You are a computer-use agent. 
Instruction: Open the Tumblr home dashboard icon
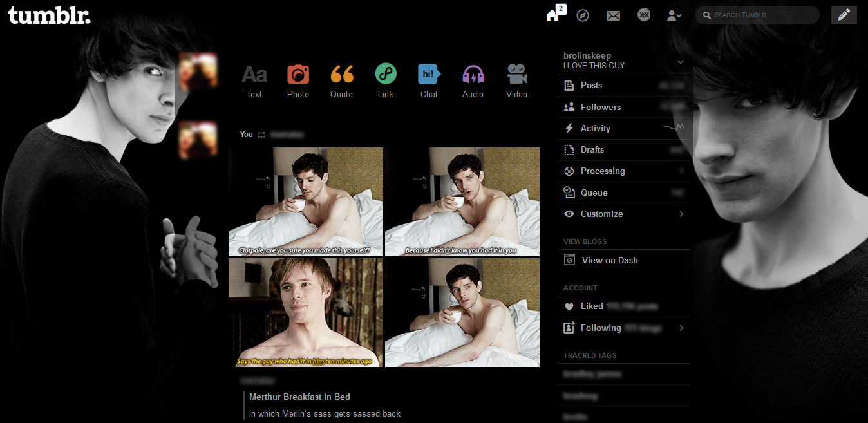tap(552, 15)
